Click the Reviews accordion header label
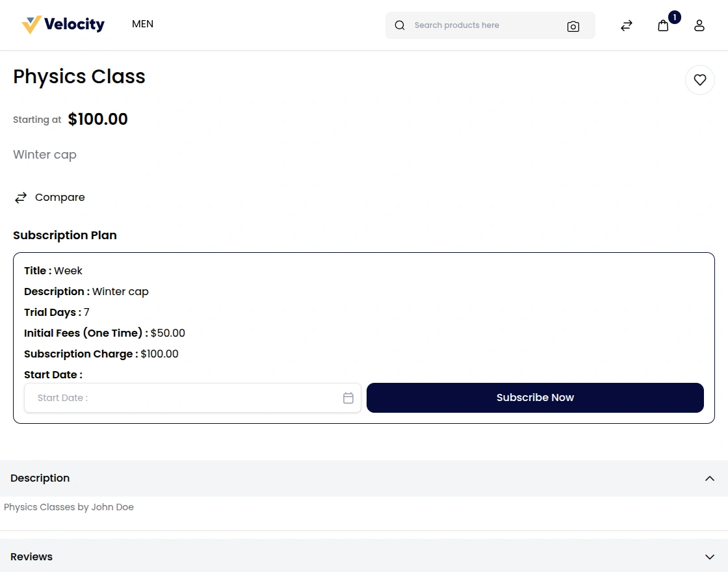The height and width of the screenshot is (572, 728). [x=32, y=557]
